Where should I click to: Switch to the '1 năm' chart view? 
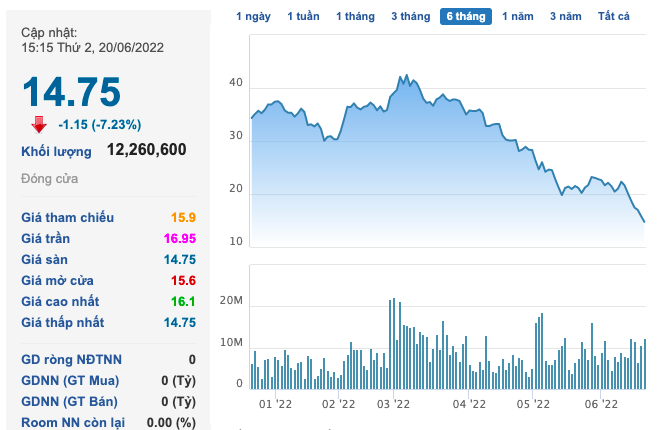pyautogui.click(x=518, y=16)
